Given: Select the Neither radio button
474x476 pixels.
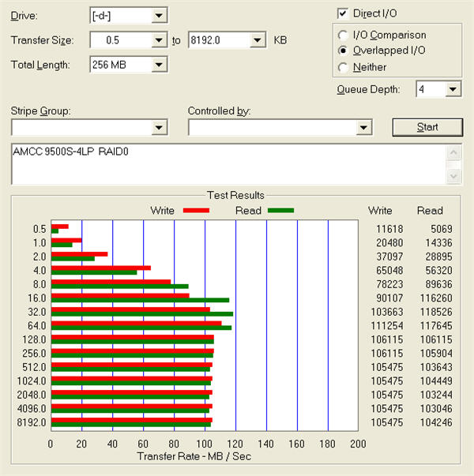Looking at the screenshot, I should click(343, 67).
